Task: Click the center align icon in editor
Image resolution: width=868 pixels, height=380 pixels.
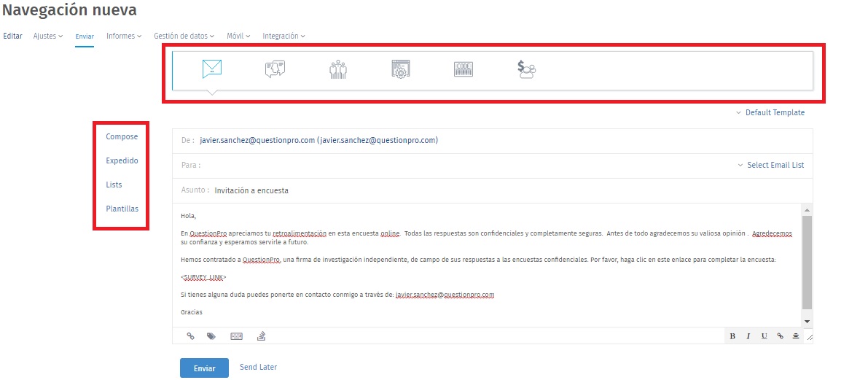Action: (795, 336)
